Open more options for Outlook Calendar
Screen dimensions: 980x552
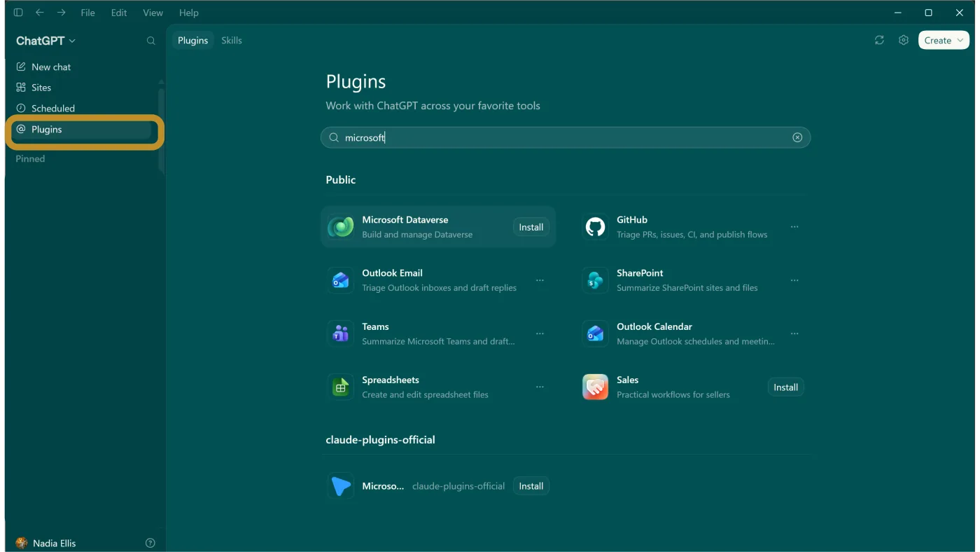(x=794, y=334)
